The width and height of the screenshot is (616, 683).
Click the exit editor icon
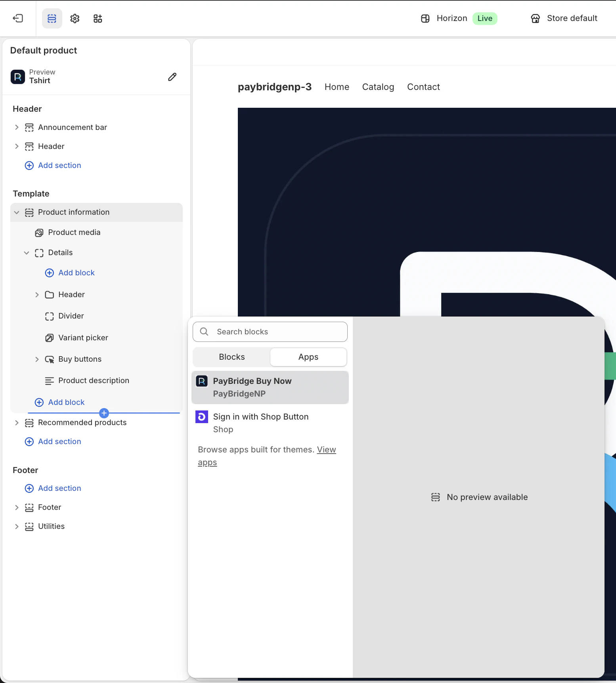pos(18,18)
